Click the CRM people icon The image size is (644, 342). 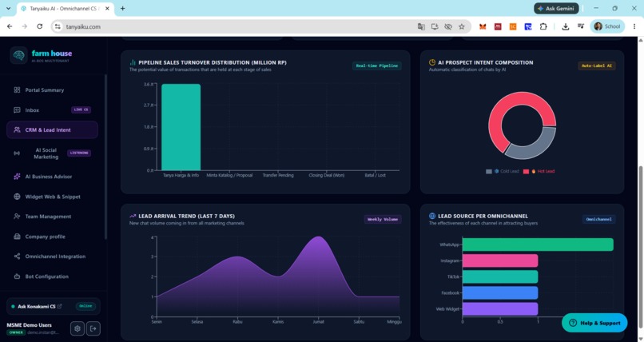(x=17, y=129)
